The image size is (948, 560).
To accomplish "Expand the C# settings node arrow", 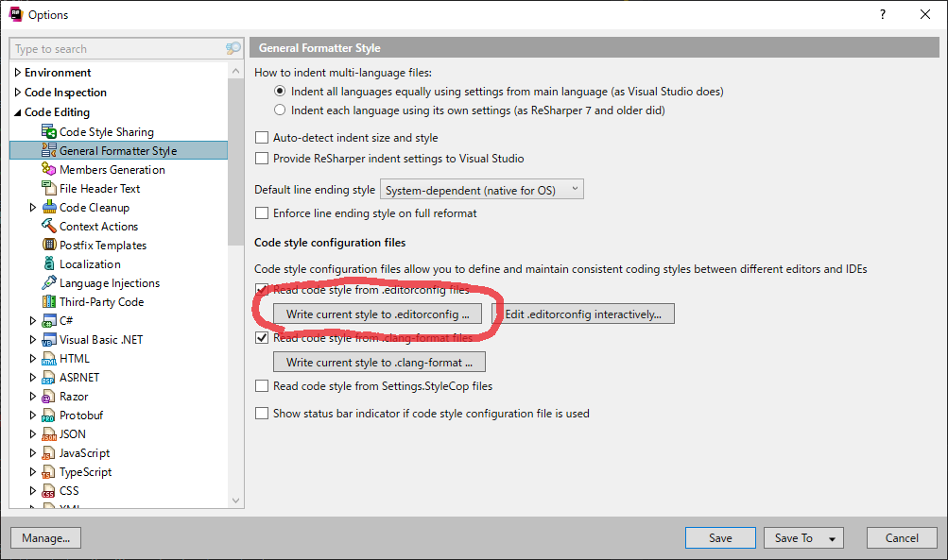I will (33, 321).
